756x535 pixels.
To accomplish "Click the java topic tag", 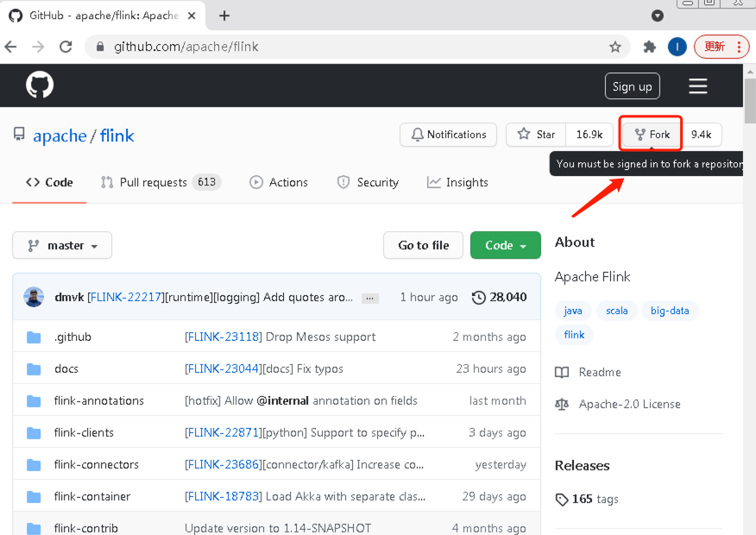I will tap(573, 311).
